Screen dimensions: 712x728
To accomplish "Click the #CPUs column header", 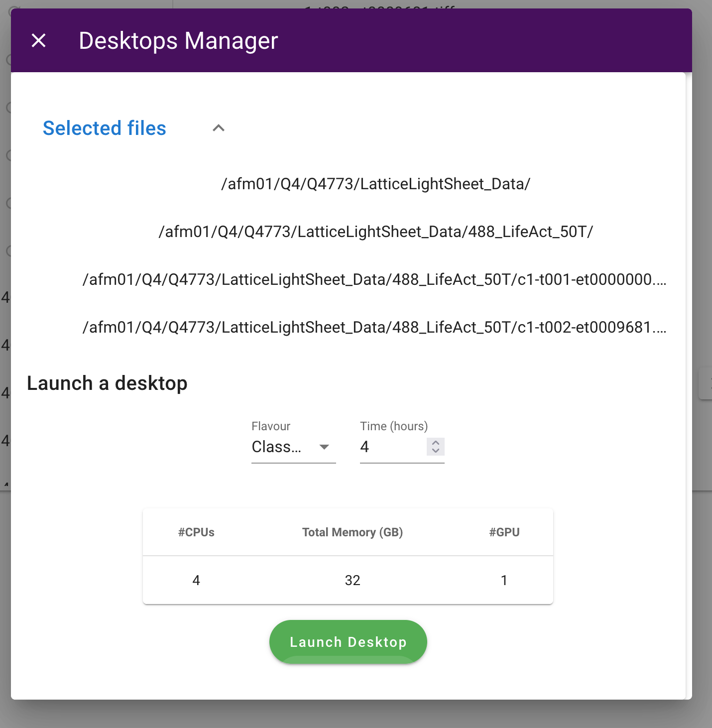I will [x=196, y=532].
